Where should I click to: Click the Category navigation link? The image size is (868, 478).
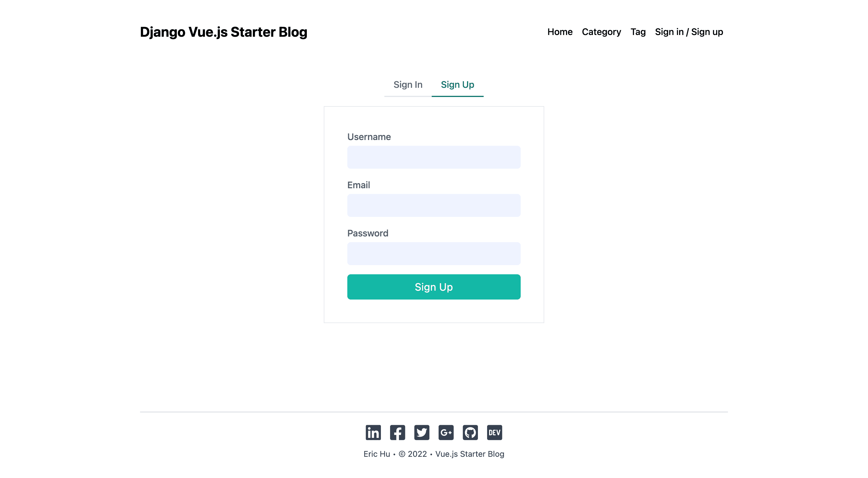601,32
